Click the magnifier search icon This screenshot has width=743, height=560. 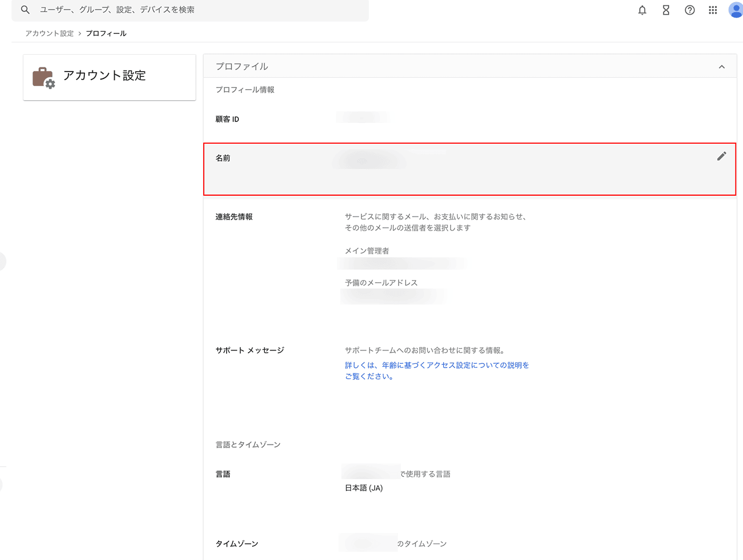25,10
